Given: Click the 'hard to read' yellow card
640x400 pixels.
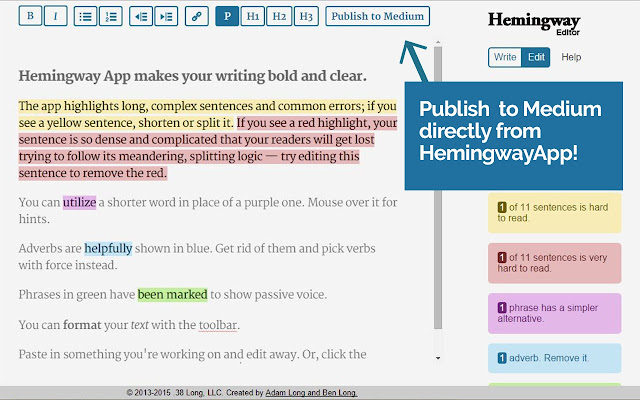Looking at the screenshot, I should point(555,213).
